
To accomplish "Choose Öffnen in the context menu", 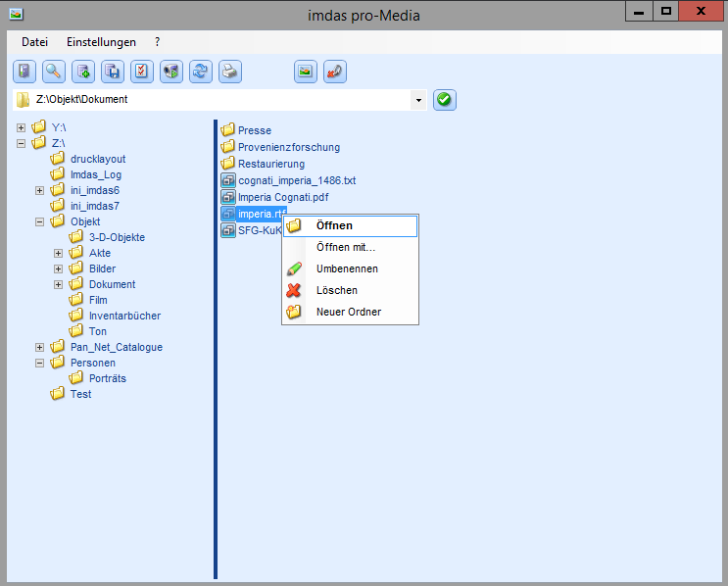I will [350, 225].
